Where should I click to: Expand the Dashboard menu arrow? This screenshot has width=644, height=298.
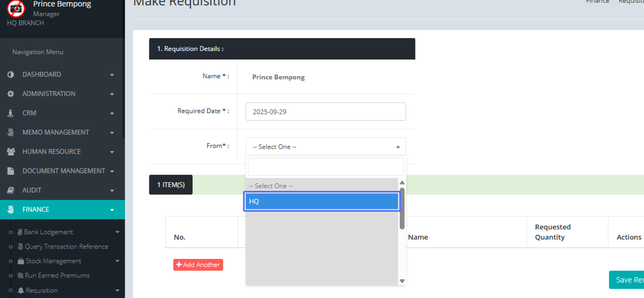click(112, 75)
